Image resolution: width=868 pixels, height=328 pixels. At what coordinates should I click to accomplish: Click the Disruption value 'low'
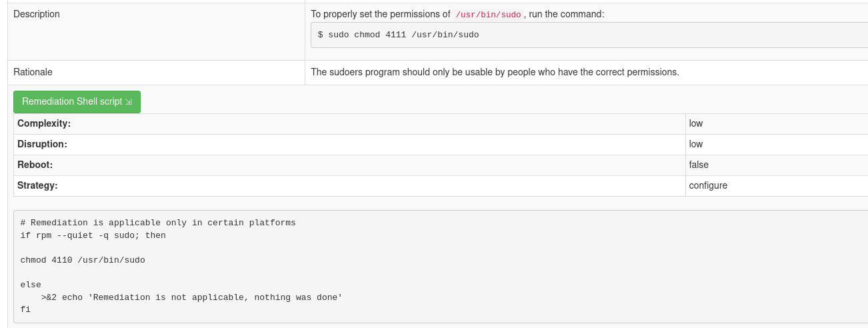696,144
